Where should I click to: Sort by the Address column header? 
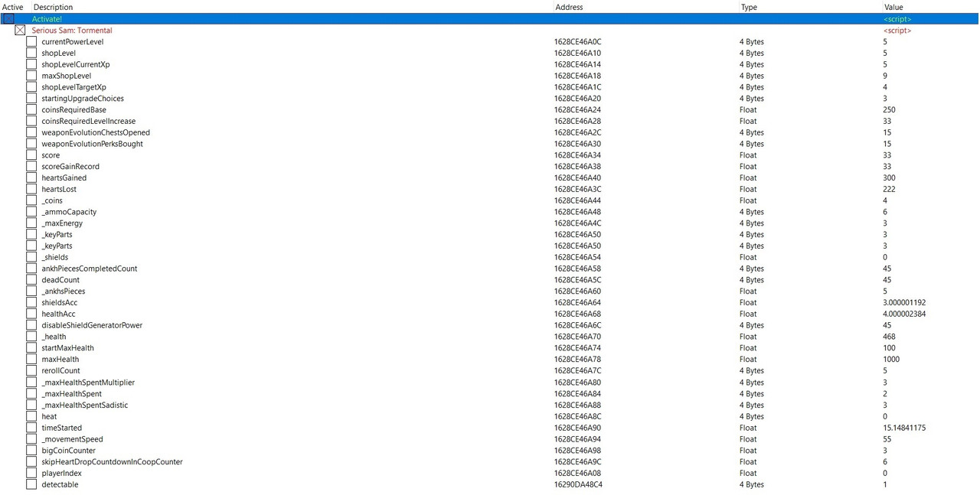(x=569, y=7)
